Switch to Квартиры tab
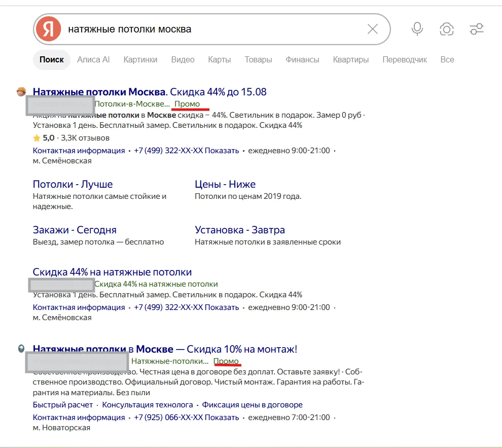 (351, 59)
